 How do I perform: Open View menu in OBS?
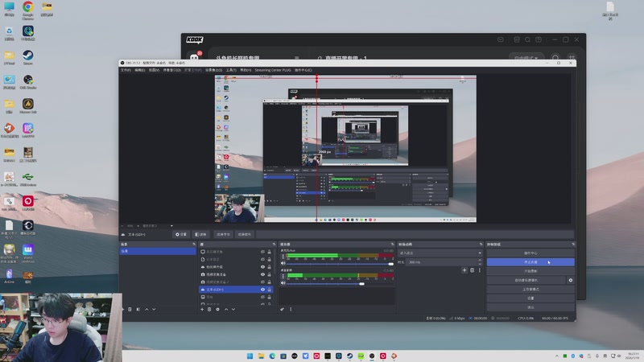click(154, 70)
